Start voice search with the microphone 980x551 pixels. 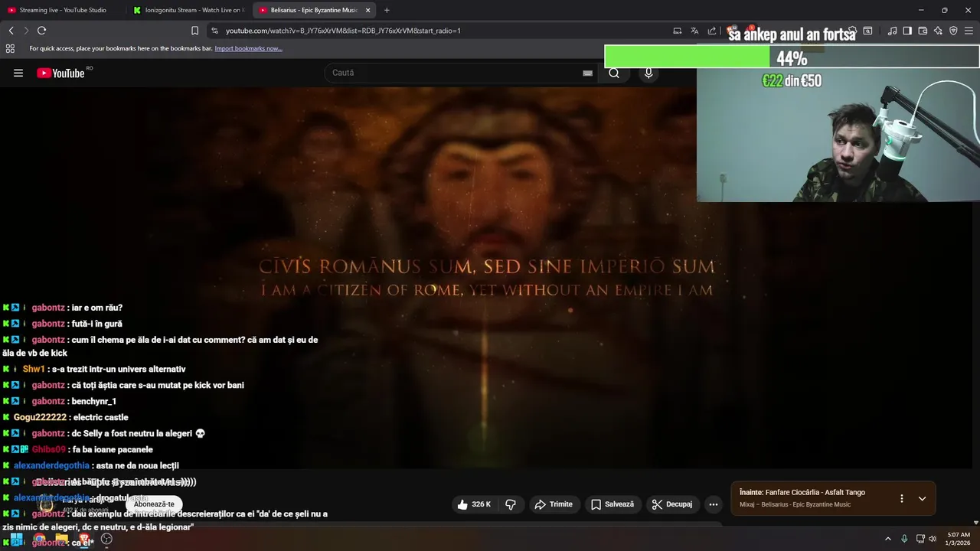click(648, 73)
